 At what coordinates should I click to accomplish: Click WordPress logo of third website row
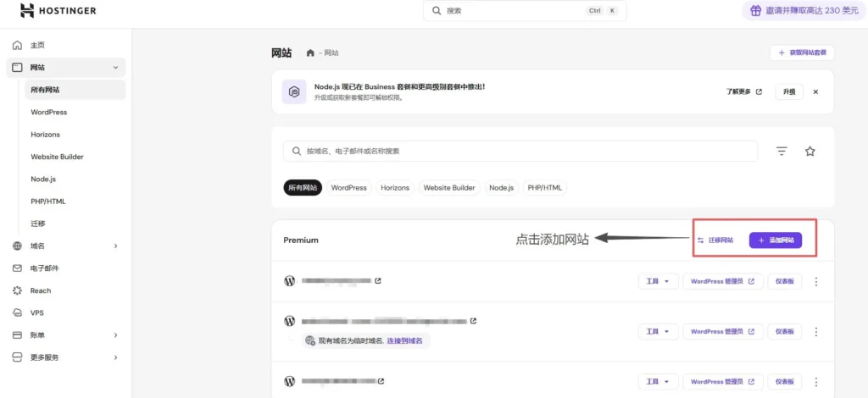[x=290, y=381]
